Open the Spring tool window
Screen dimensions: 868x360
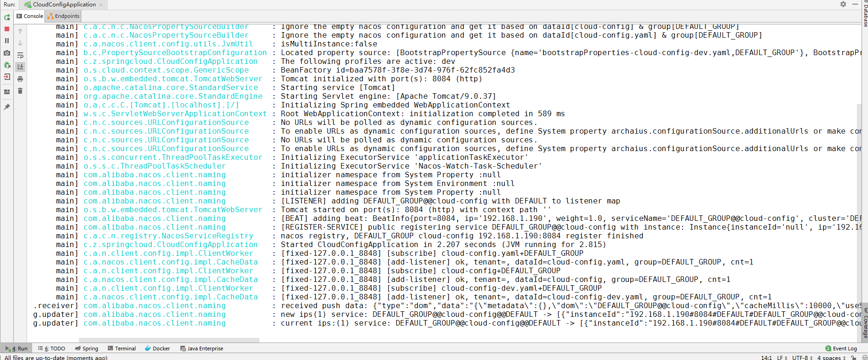pos(87,349)
